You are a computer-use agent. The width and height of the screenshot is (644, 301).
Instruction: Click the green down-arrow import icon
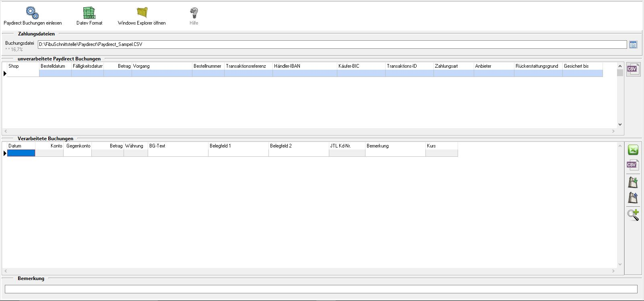click(x=633, y=182)
